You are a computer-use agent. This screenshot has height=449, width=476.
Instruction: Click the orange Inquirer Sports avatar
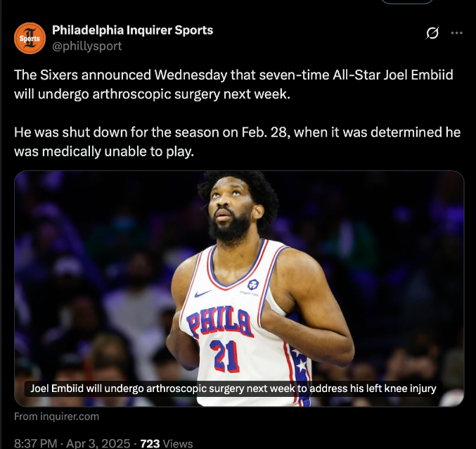click(30, 38)
